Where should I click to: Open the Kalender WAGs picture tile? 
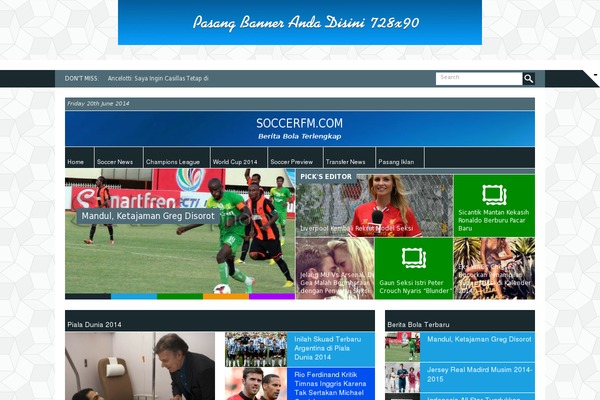(x=494, y=268)
